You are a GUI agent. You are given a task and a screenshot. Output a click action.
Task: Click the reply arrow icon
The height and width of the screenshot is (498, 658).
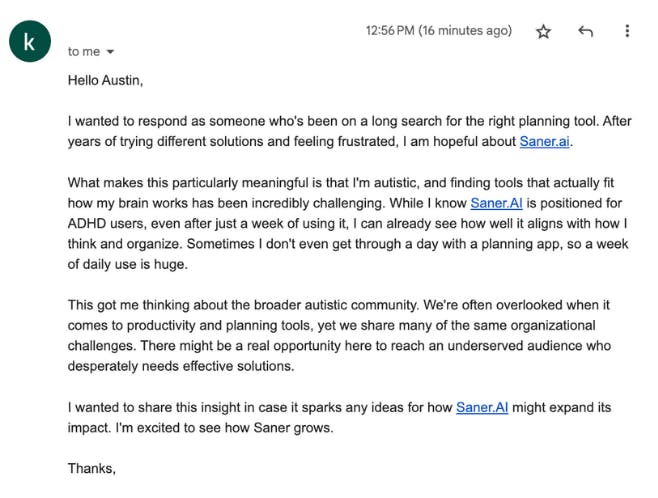tap(585, 31)
